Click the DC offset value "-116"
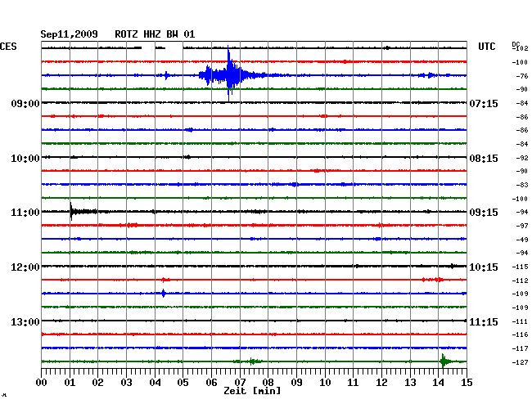The height and width of the screenshot is (404, 532). [520, 334]
